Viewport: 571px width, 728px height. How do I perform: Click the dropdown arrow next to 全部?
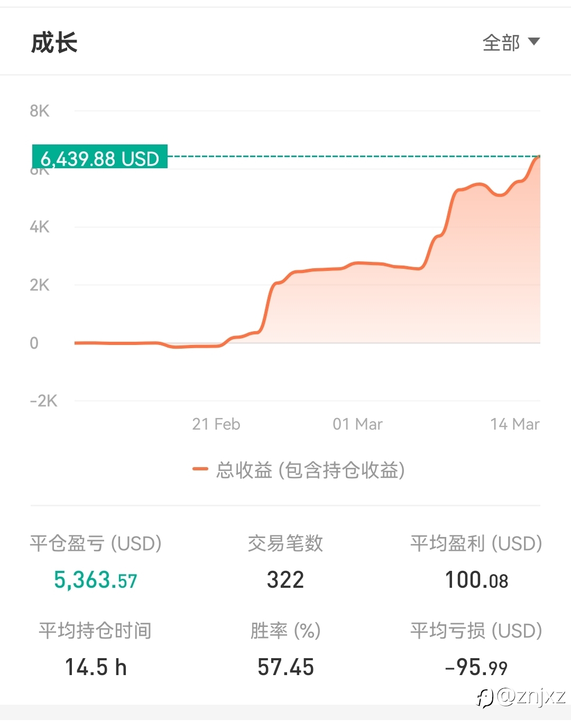[534, 41]
